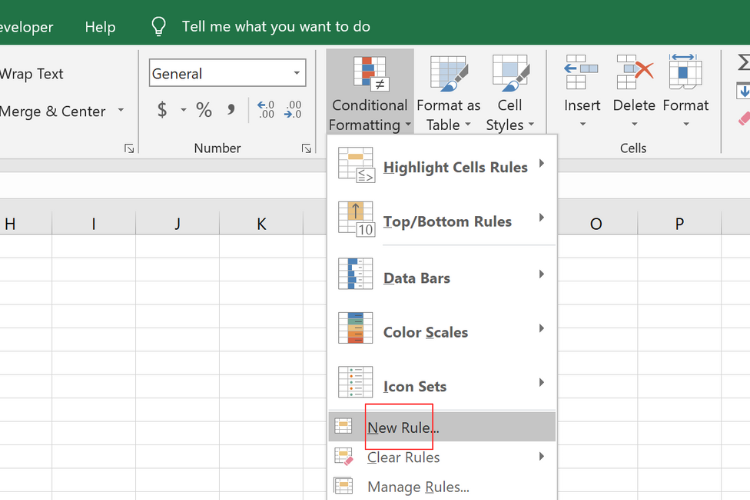Expand Highlight Cells Rules submenu arrow
The height and width of the screenshot is (500, 750).
point(541,164)
